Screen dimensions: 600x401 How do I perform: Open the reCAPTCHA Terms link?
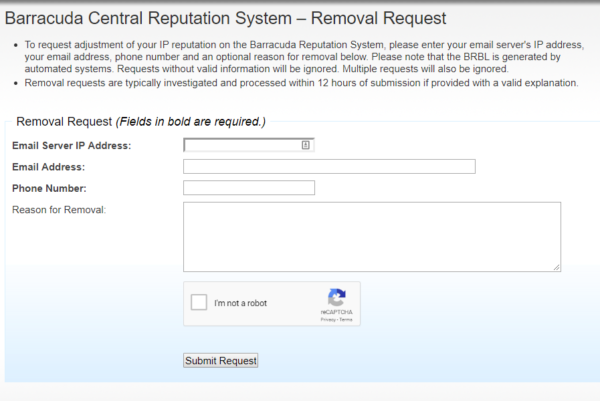pos(346,319)
